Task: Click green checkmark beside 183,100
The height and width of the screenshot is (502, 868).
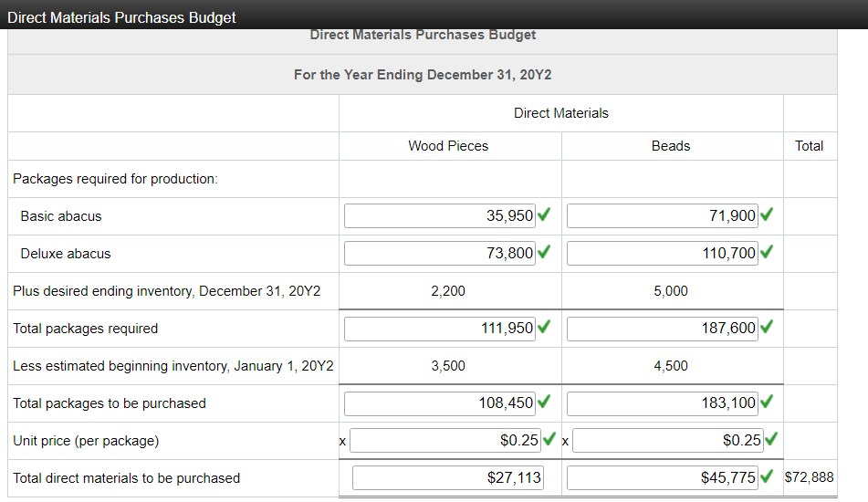Action: point(767,402)
